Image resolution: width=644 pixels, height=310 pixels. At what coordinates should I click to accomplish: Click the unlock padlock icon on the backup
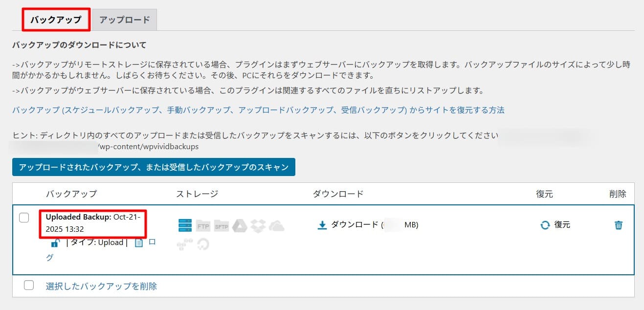point(56,243)
